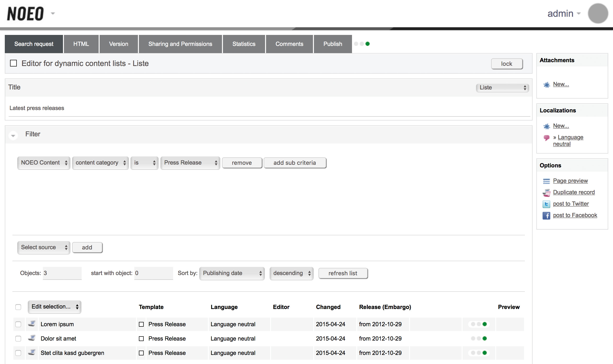Click the document icon beside Stet clita kasd gubergren
Screen dimensions: 613x364
(x=32, y=352)
